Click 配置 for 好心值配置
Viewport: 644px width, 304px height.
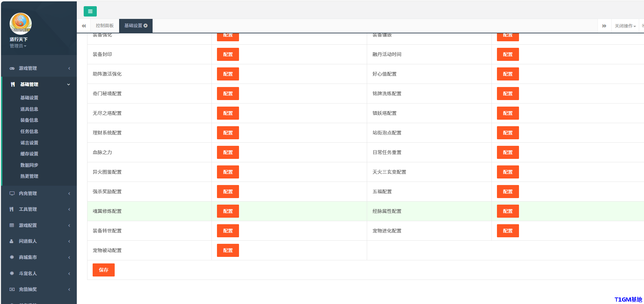[x=508, y=74]
